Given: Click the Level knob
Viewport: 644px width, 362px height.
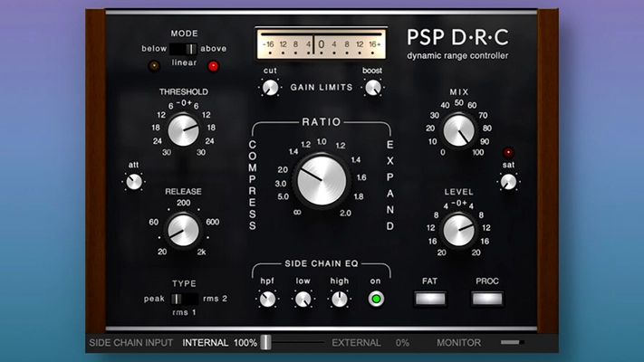Looking at the screenshot, I should click(459, 230).
